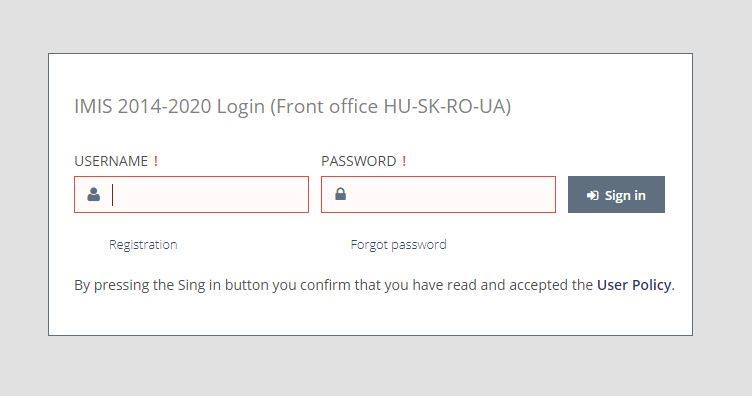The image size is (752, 396).
Task: Click the Sign in button
Action: 616,194
